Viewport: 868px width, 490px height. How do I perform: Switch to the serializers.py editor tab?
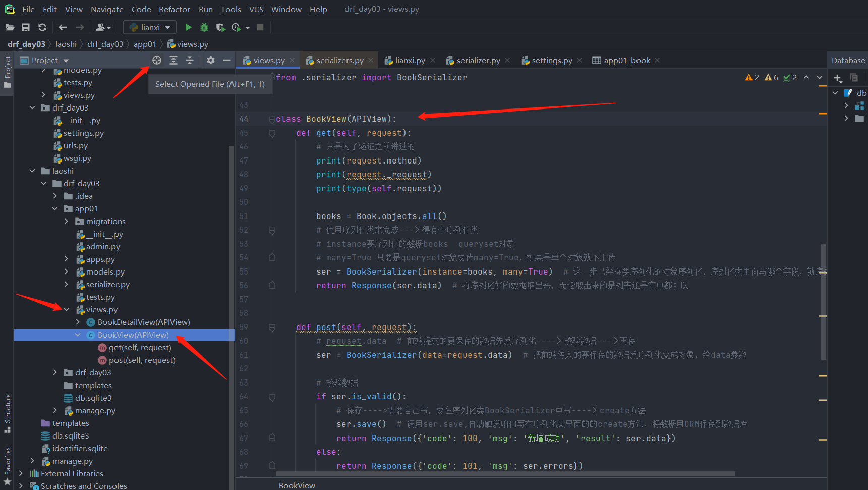click(x=340, y=60)
